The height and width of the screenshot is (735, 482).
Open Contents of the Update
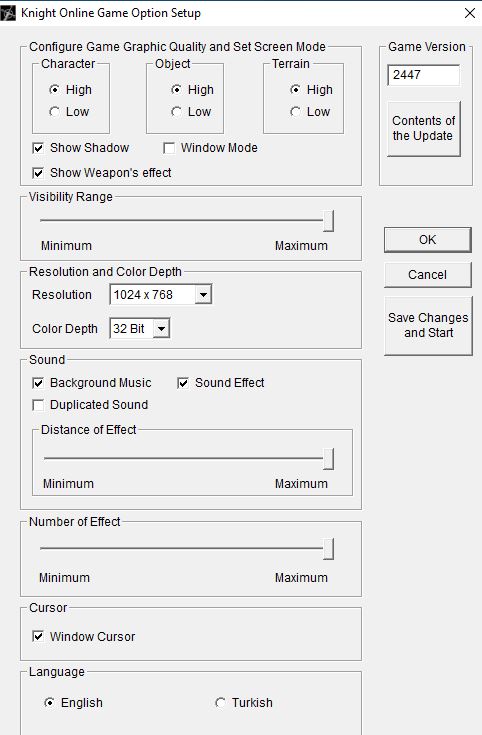coord(424,128)
